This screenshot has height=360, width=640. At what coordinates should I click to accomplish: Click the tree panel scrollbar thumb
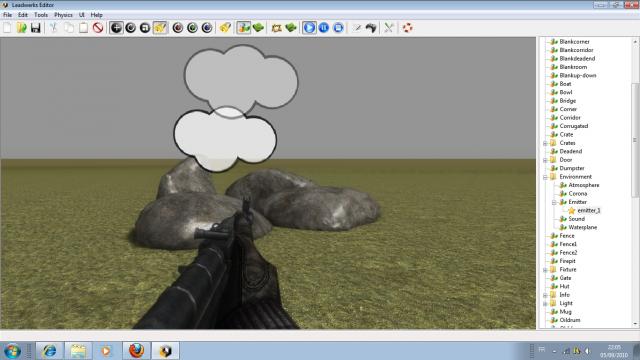(635, 140)
